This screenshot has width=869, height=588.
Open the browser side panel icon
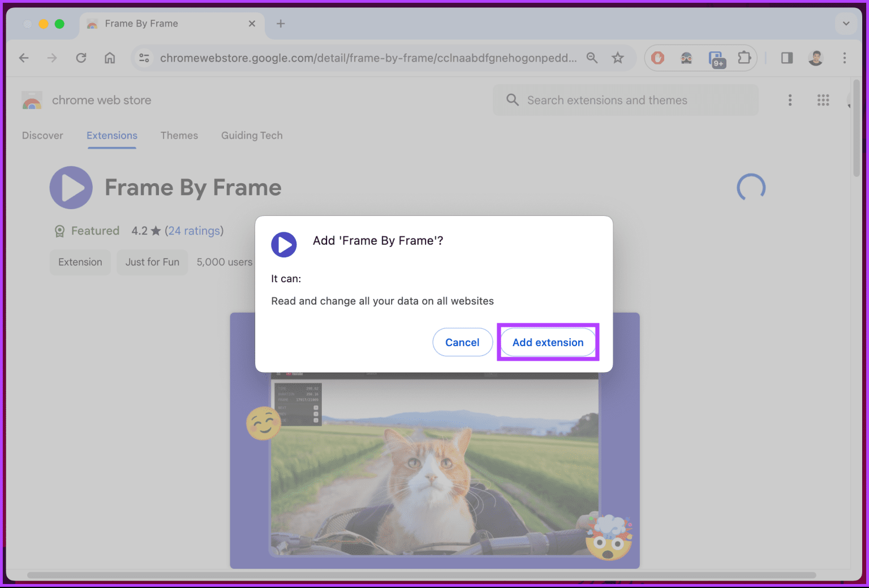coord(786,58)
